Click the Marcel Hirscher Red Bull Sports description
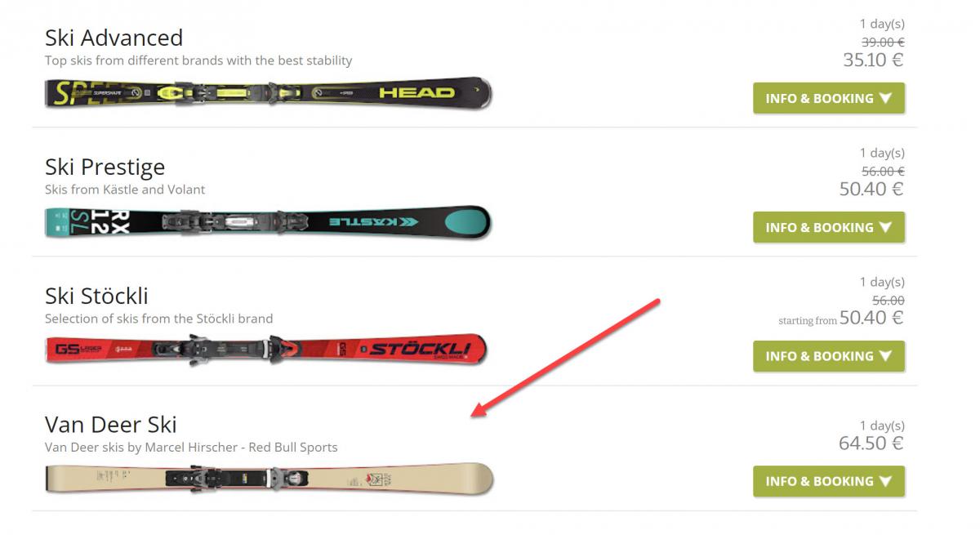This screenshot has height=535, width=980. (x=191, y=447)
